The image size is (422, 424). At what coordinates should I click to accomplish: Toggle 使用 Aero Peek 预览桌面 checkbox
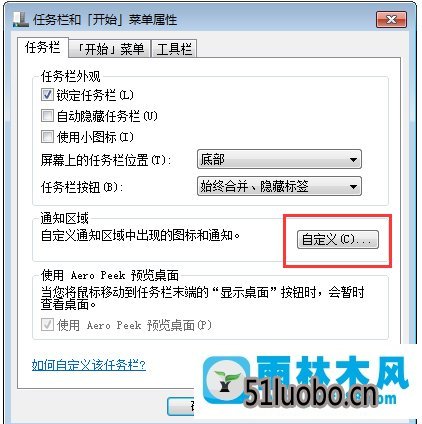(47, 324)
